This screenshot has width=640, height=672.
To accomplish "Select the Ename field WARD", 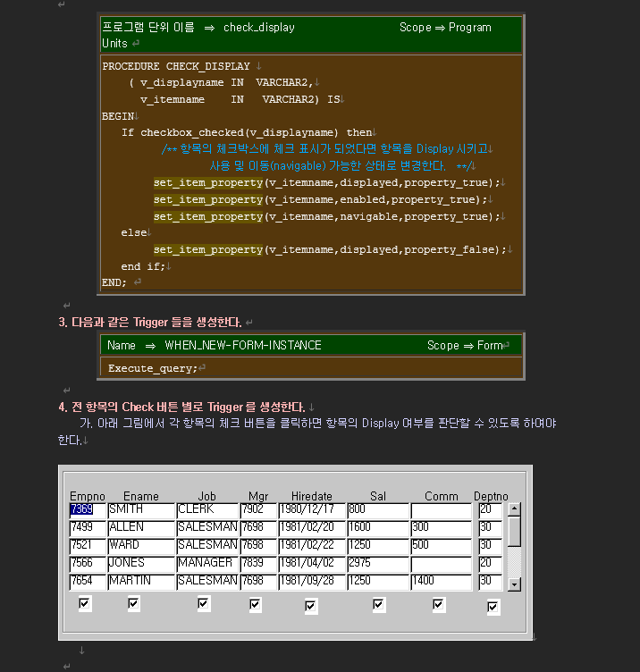I will (141, 546).
